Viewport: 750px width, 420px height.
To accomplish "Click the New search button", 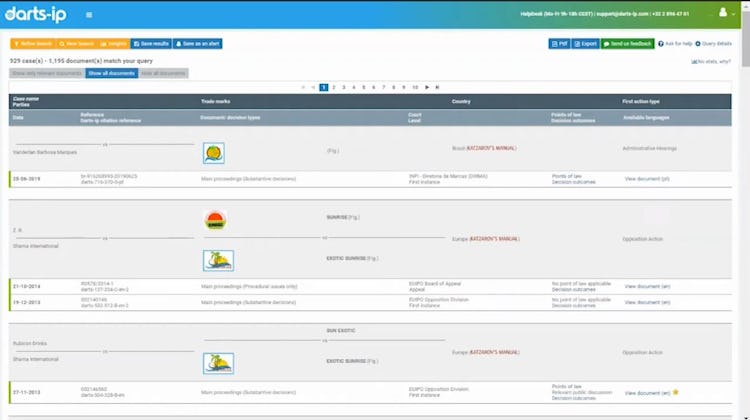I will (77, 44).
